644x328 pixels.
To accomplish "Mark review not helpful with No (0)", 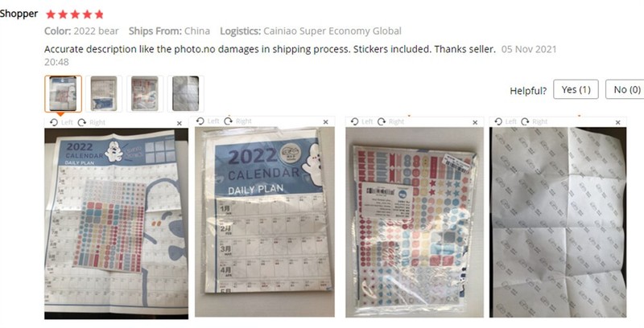I will [x=626, y=89].
